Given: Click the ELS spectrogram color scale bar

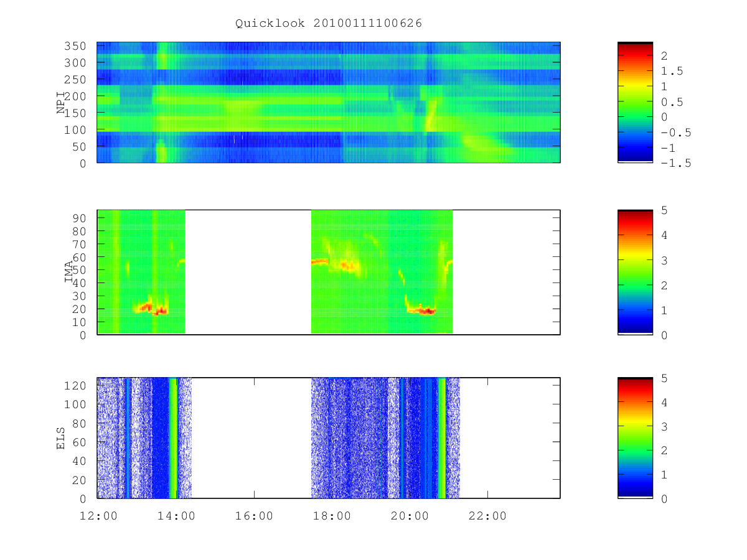Looking at the screenshot, I should tap(635, 438).
